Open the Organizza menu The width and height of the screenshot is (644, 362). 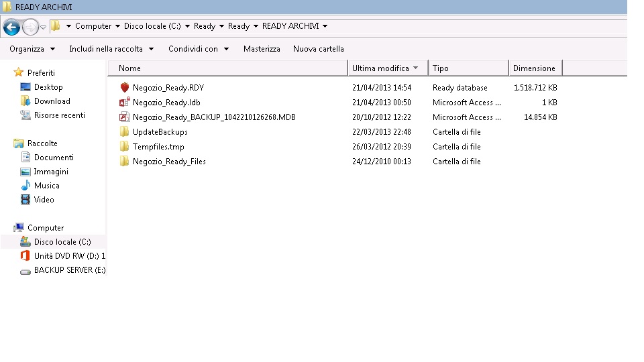(x=32, y=49)
